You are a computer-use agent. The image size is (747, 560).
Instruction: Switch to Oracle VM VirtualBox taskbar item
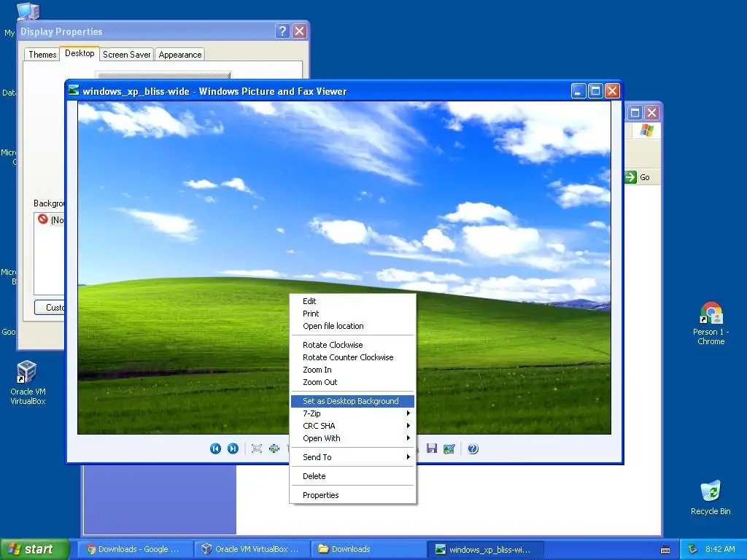252,549
